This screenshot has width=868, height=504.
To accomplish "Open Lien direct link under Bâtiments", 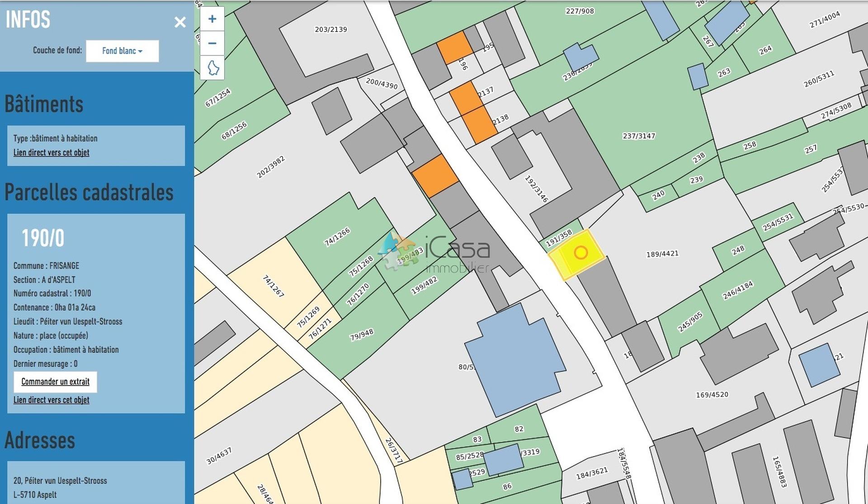I will point(51,152).
